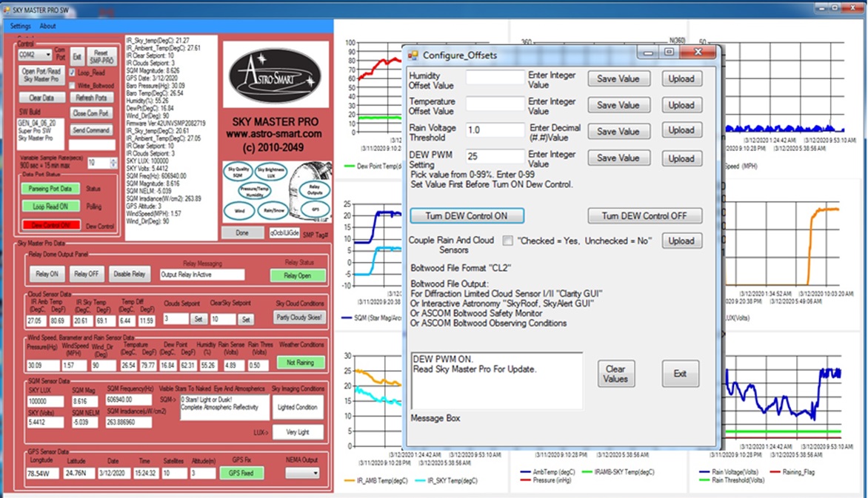The height and width of the screenshot is (498, 868).
Task: Save Value for DEW PWM Setting
Action: pos(618,158)
